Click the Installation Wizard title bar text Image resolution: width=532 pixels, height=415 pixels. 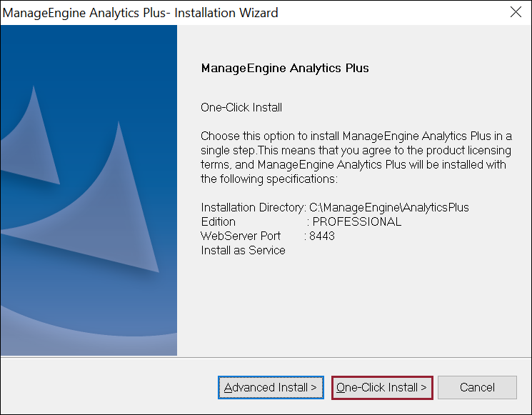point(141,13)
